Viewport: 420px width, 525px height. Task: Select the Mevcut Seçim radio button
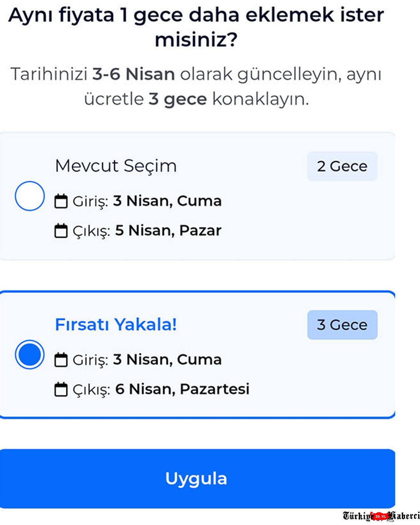[x=30, y=196]
